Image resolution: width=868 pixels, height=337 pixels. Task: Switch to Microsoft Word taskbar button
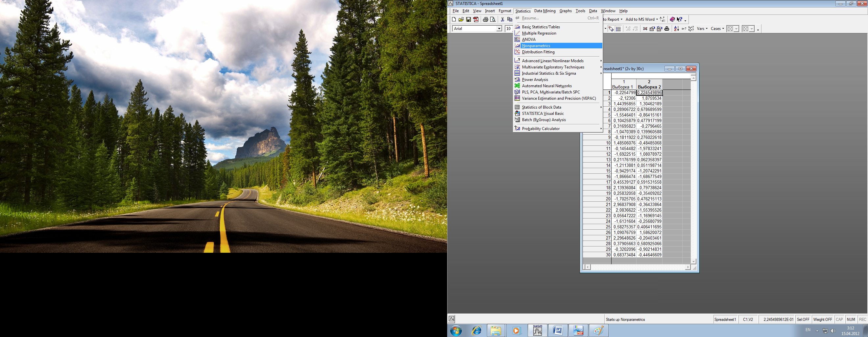pos(558,331)
